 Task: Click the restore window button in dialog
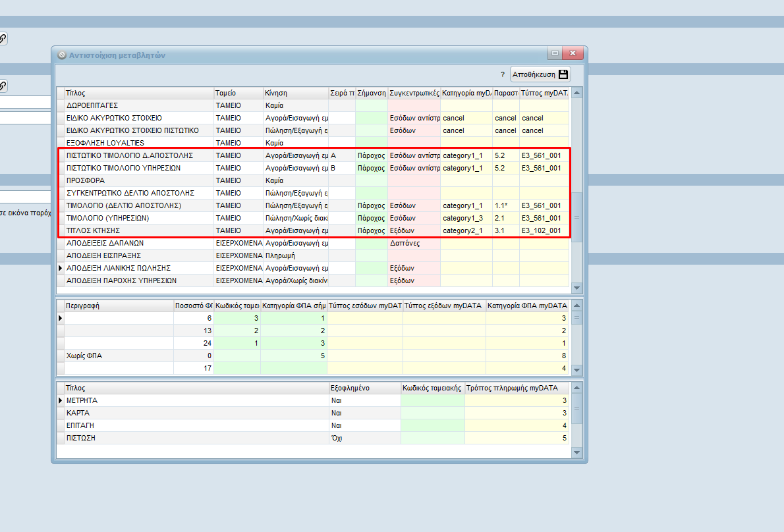pyautogui.click(x=555, y=53)
